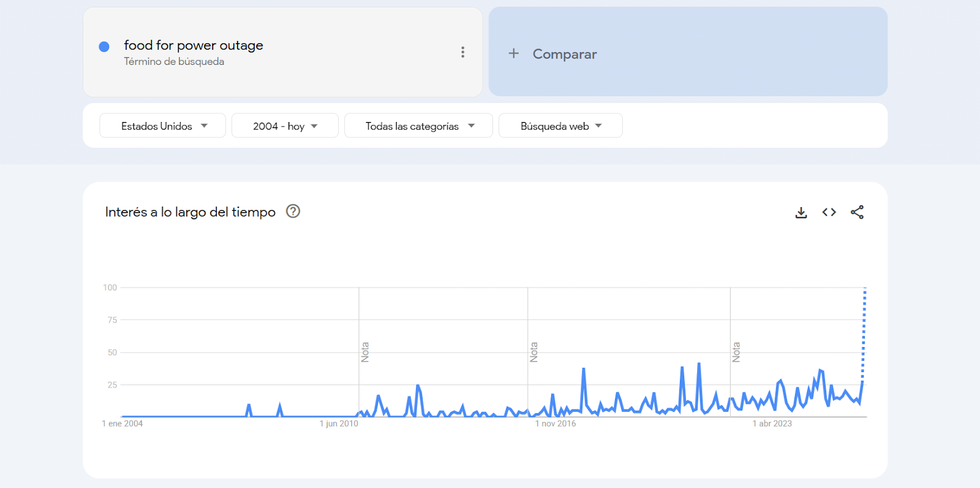Open the Búsqueda web search type dropdown

point(560,126)
